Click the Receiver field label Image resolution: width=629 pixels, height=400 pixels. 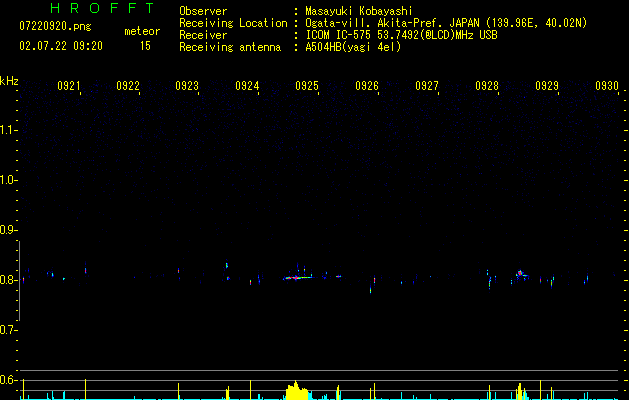(x=203, y=35)
